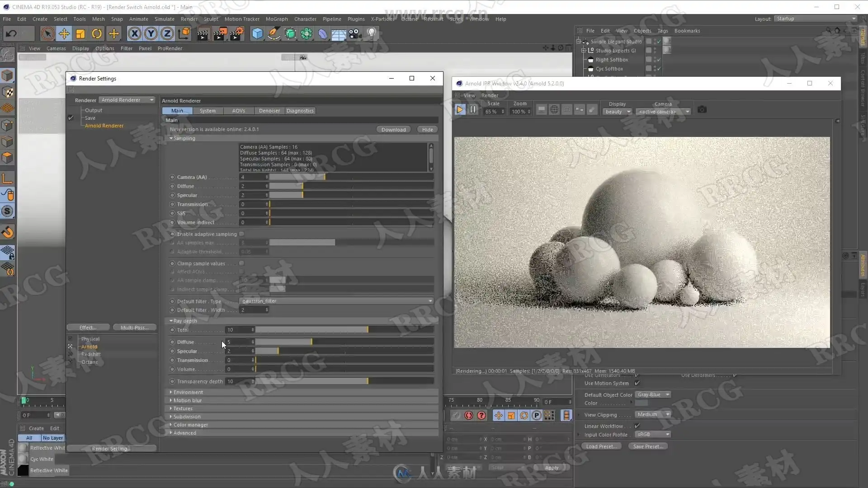Adjust Ray depth Total slider
868x488 pixels.
344,330
